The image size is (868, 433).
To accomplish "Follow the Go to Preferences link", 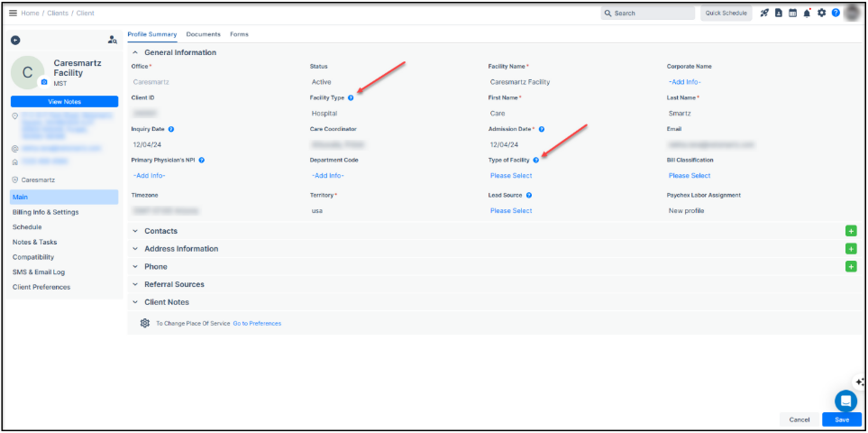I will click(257, 323).
